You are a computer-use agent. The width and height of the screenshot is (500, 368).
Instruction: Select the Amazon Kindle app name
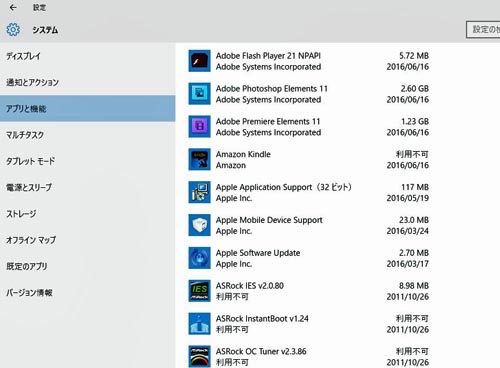click(x=243, y=154)
